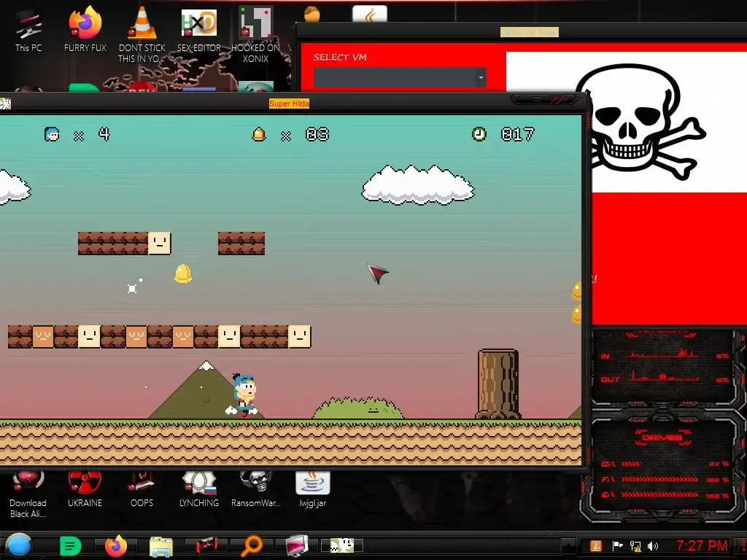Launch Firefox from the taskbar
Viewport: 747px width, 560px height.
tap(116, 545)
